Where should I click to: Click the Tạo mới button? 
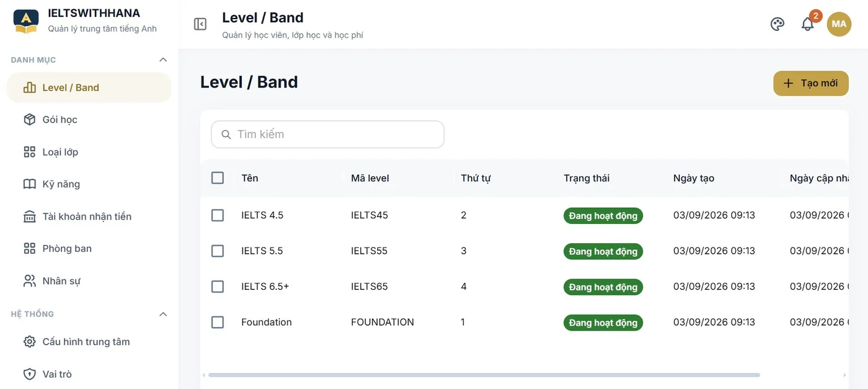tap(810, 83)
